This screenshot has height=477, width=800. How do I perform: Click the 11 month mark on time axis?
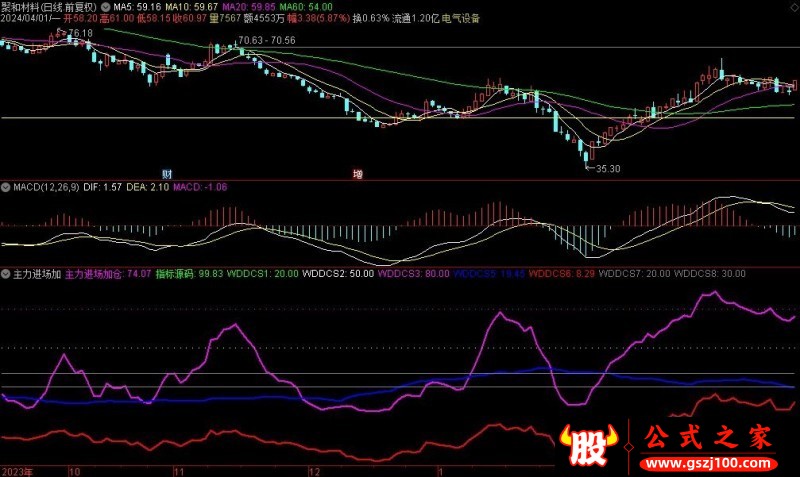click(x=179, y=470)
